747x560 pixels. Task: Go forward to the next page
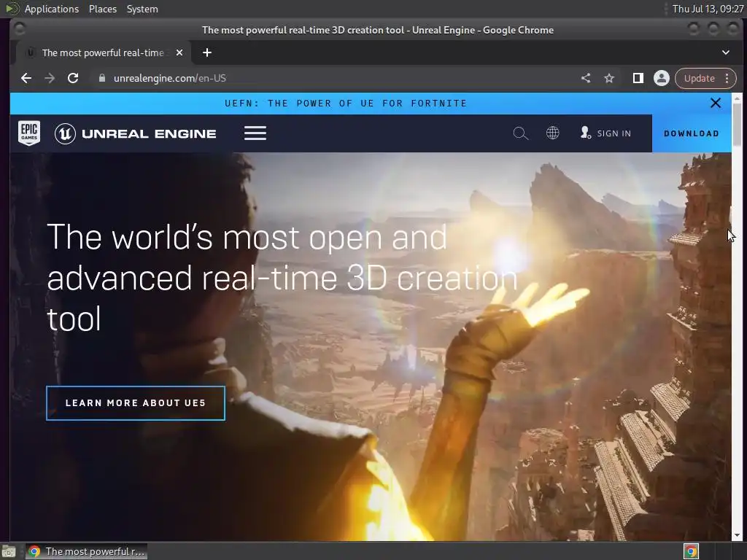click(x=50, y=78)
